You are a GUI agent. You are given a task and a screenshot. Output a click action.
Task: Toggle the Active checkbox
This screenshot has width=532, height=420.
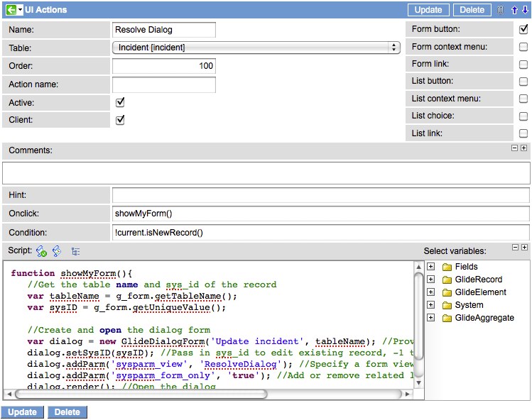coord(120,103)
